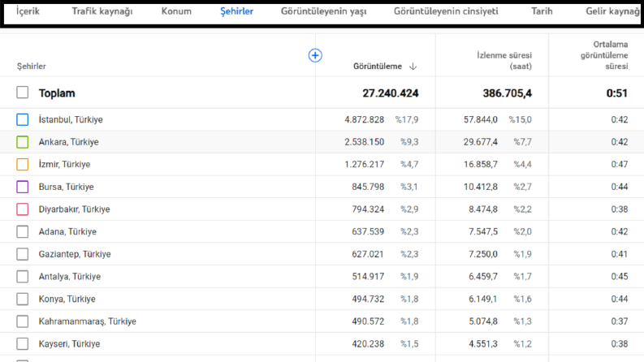644x362 pixels.
Task: Open İzmir, Türkiye row label
Action: (x=64, y=164)
